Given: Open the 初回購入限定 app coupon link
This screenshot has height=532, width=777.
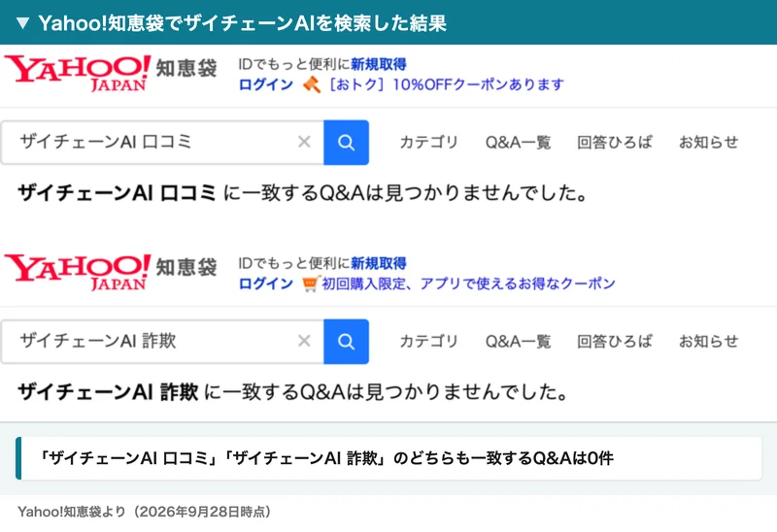Looking at the screenshot, I should pyautogui.click(x=469, y=283).
